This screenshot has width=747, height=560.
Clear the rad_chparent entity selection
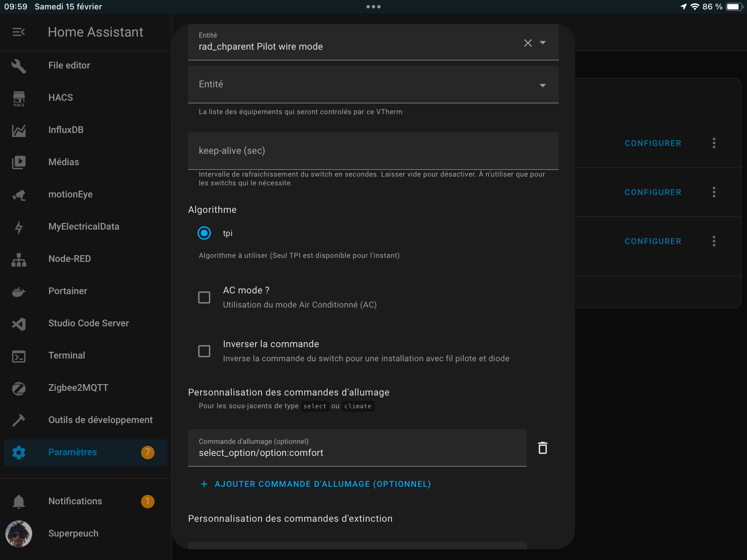[527, 43]
